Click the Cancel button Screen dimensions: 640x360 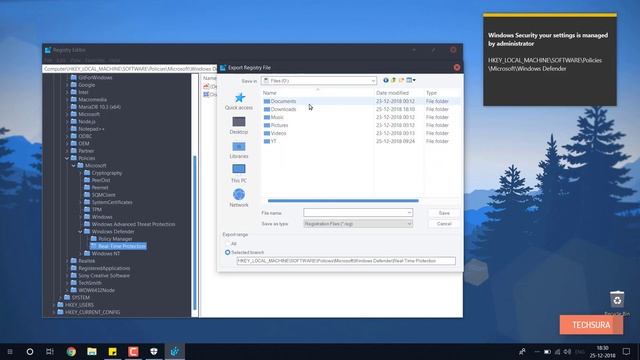(444, 224)
